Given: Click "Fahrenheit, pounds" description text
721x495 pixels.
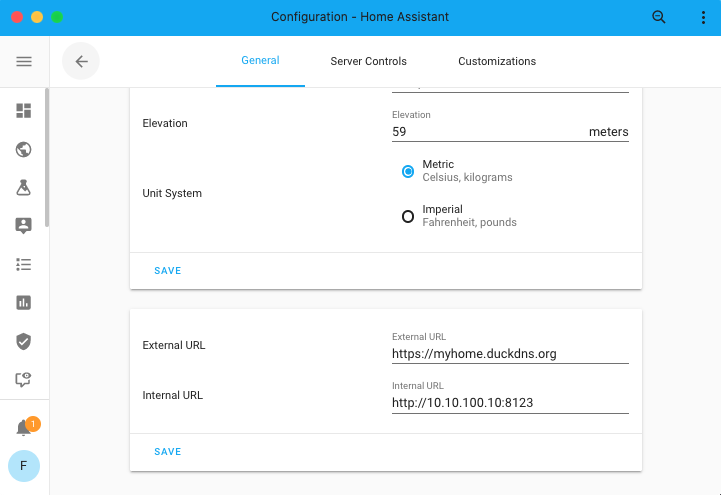Looking at the screenshot, I should click(x=469, y=222).
